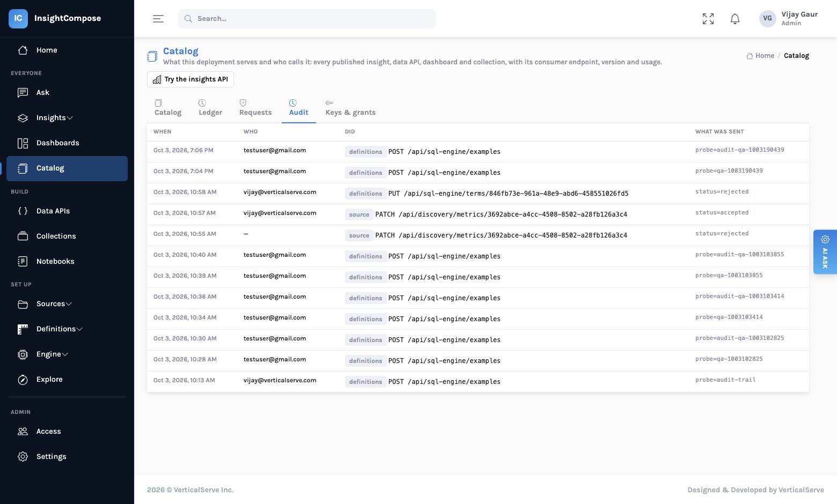The image size is (837, 504).
Task: Click the Try the insights API button
Action: pyautogui.click(x=190, y=79)
